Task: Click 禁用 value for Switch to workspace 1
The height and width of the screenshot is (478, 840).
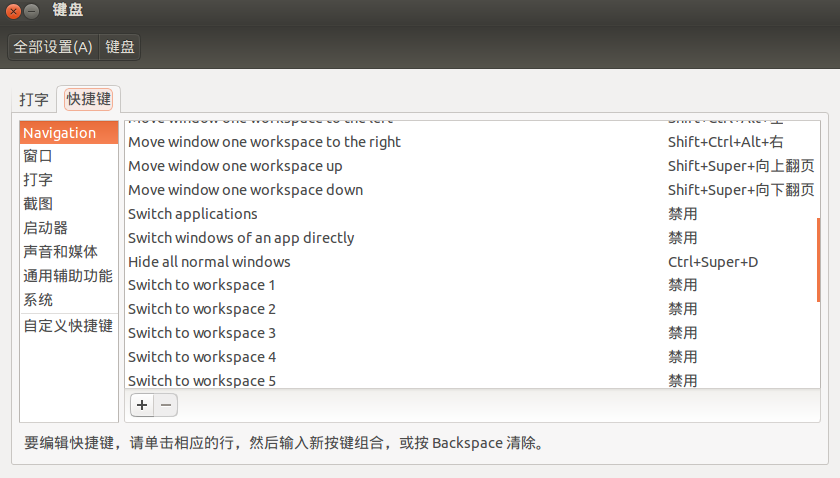Action: (x=682, y=285)
